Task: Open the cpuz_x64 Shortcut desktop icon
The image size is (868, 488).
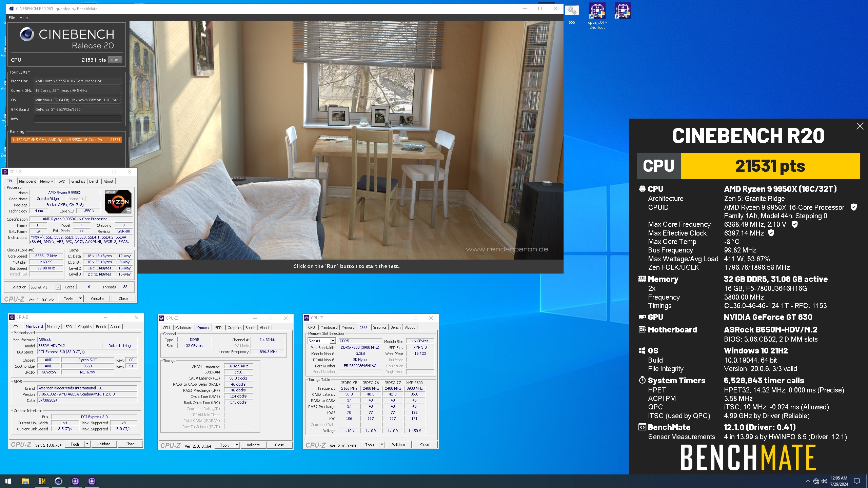Action: coord(597,16)
